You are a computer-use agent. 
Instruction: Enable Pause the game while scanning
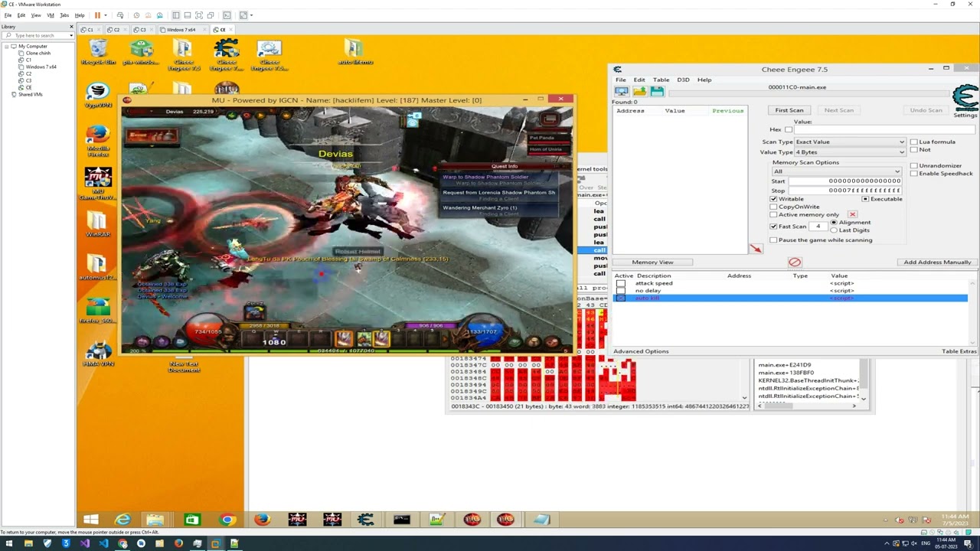pos(773,240)
